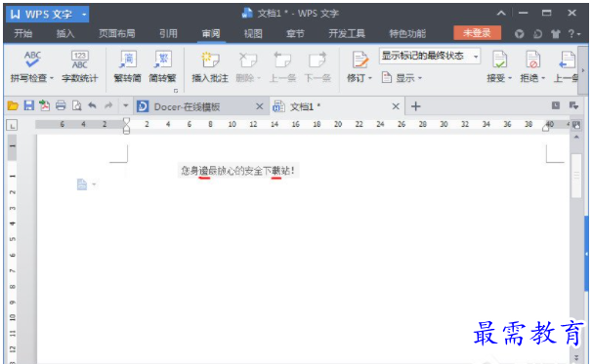592x364 pixels.
Task: Convert text with 繁转简 icon
Action: click(128, 66)
